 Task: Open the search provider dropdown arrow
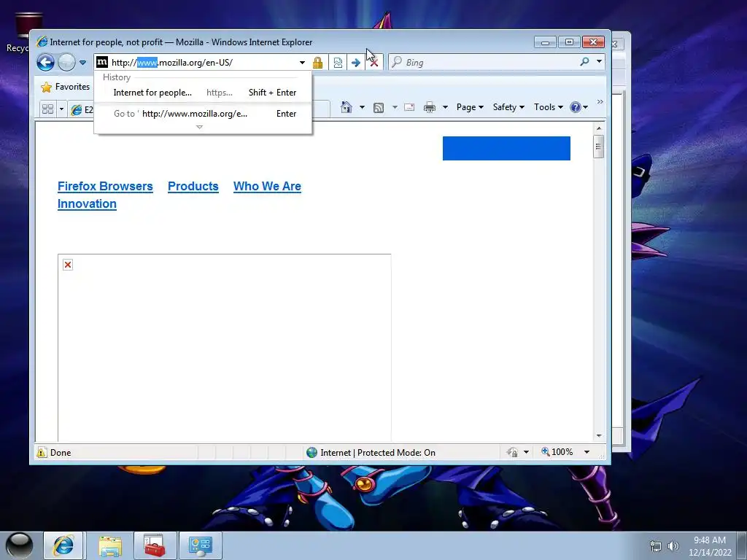coord(600,61)
